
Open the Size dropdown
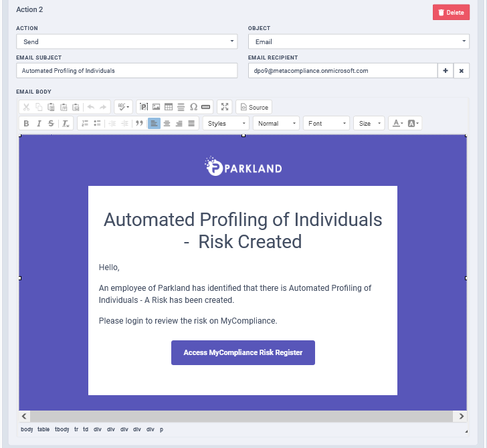[x=369, y=124]
